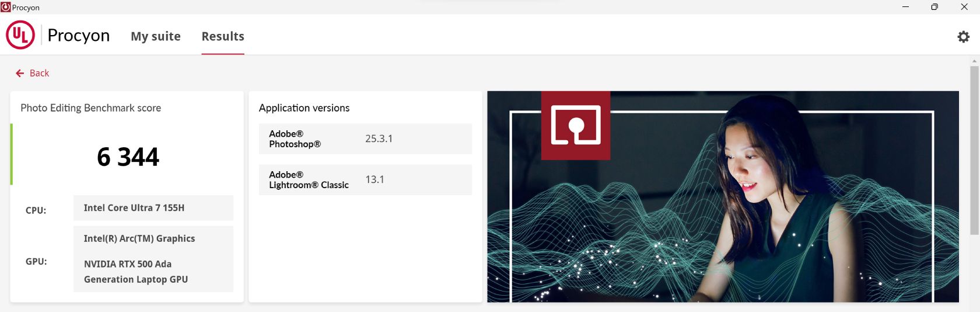Image resolution: width=980 pixels, height=312 pixels.
Task: Click NVIDIA RTX 500 Ada GPU entry
Action: (136, 272)
